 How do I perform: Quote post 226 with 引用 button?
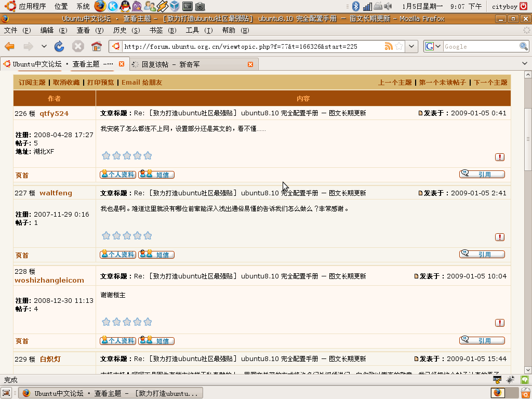(x=482, y=174)
